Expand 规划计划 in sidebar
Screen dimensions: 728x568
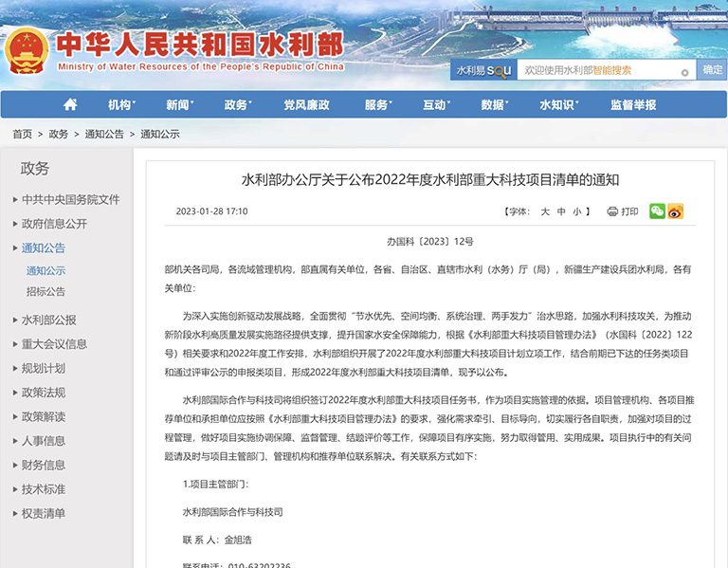[44, 368]
